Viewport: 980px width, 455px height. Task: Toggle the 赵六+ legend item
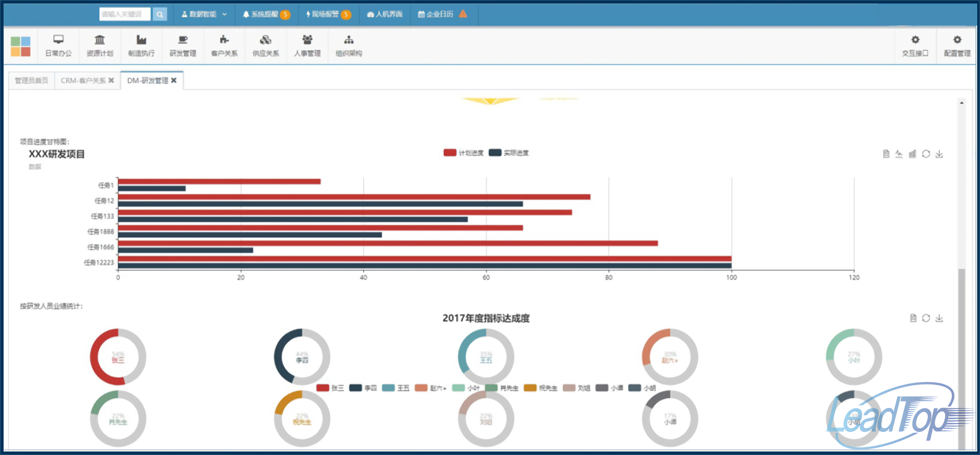(430, 388)
